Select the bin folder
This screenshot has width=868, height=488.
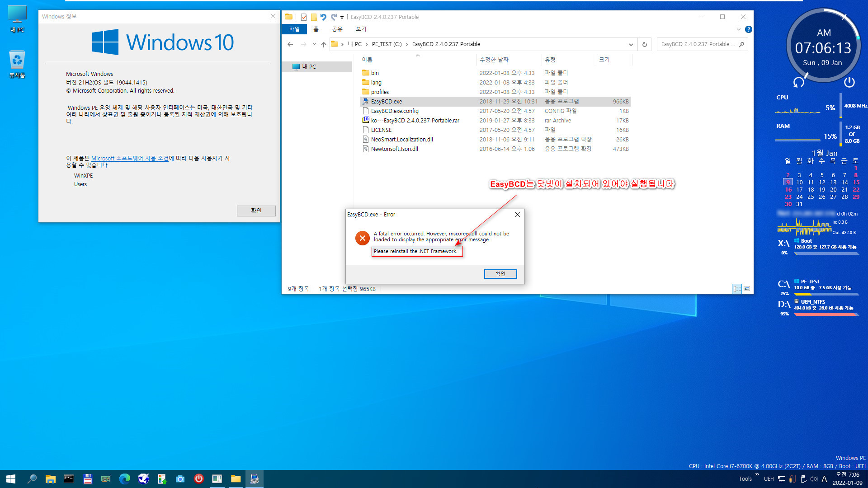pos(495,73)
